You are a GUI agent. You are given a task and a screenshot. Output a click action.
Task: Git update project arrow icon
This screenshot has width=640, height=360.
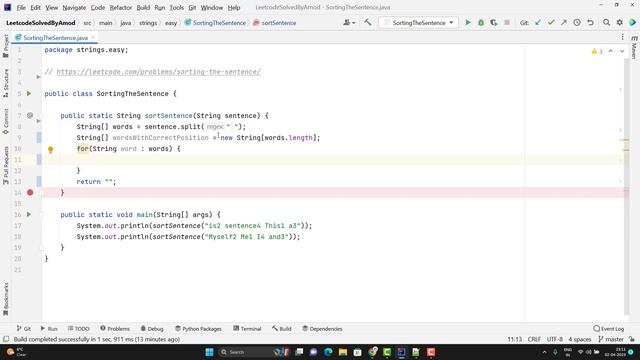coord(538,23)
